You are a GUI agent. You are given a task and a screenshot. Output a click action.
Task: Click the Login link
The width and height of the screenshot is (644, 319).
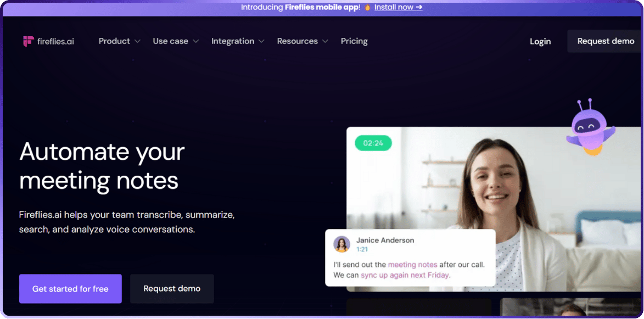pyautogui.click(x=540, y=42)
